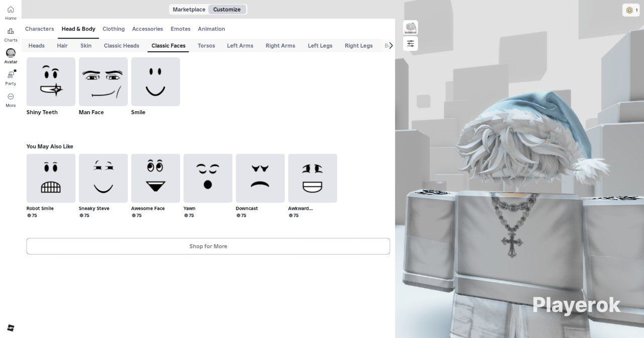The width and height of the screenshot is (644, 338).
Task: Select the Right Legs subcategory
Action: pos(359,46)
